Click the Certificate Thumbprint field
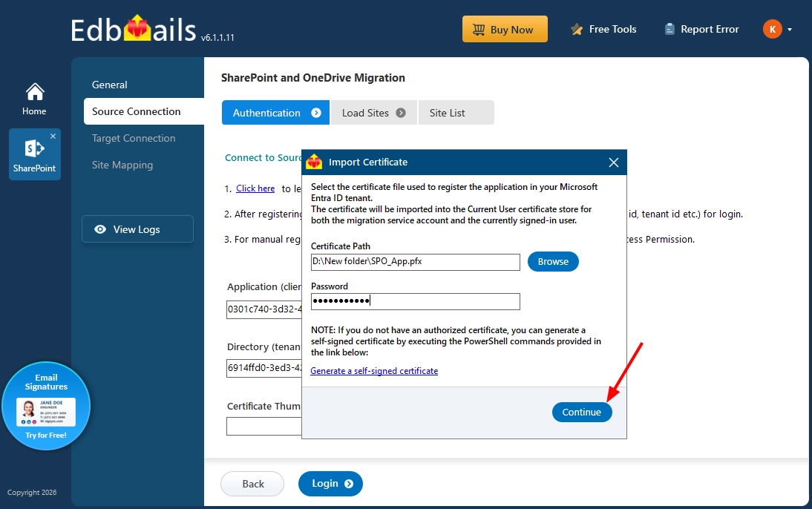Screen dimensions: 812x509 tap(264, 426)
